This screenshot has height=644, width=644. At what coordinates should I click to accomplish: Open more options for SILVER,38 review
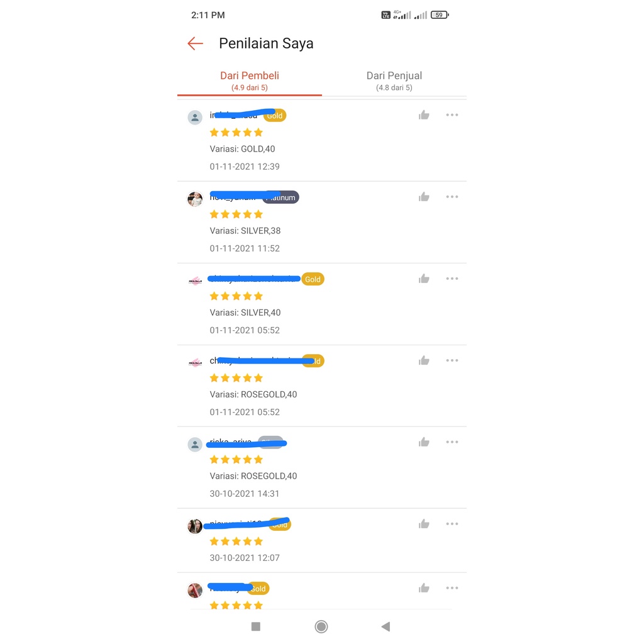point(452,197)
